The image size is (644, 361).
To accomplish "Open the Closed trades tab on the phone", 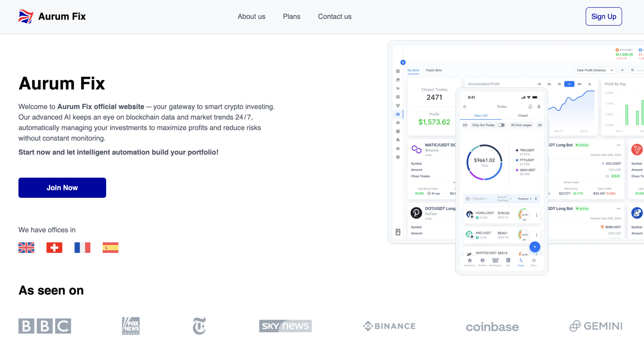I will coord(522,115).
